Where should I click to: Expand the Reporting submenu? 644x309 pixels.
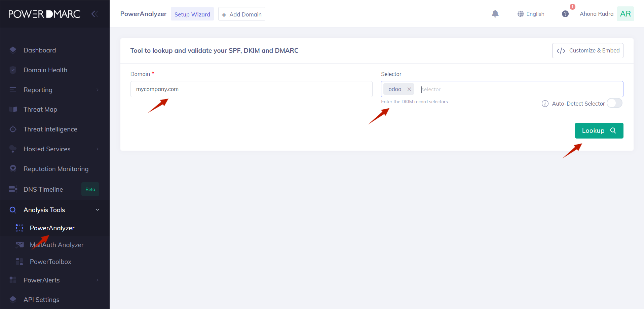[x=98, y=90]
